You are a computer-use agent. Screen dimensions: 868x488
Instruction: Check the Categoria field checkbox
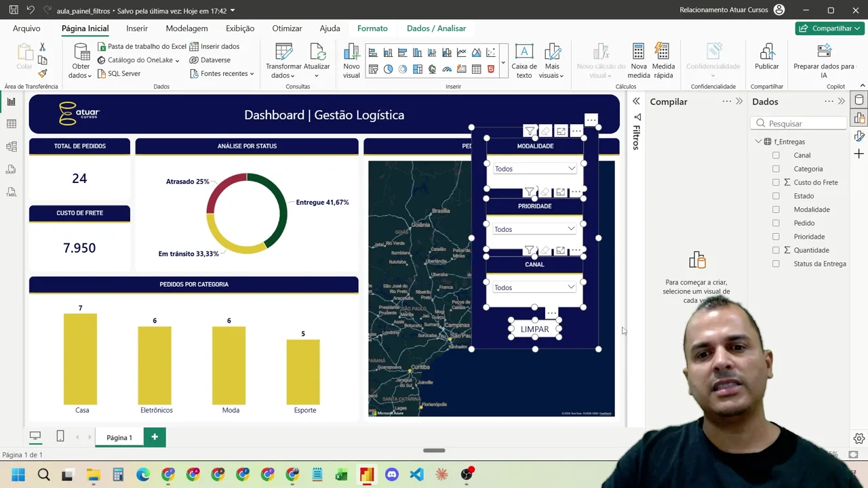(x=776, y=169)
